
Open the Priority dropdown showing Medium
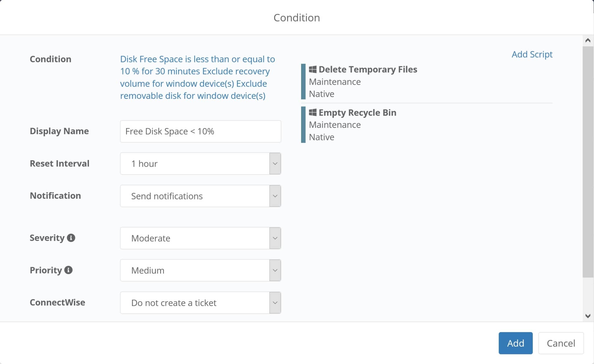200,270
